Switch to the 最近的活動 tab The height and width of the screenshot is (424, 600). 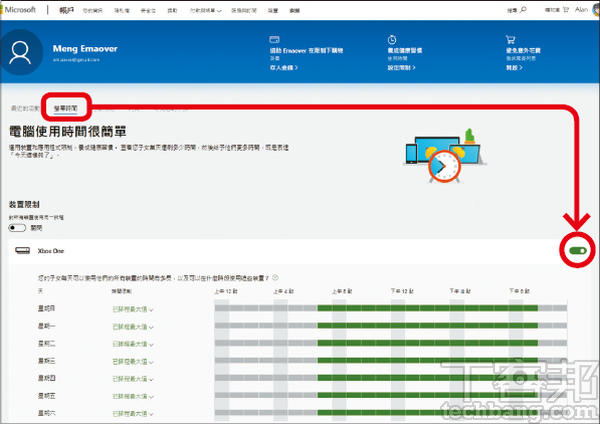[26, 108]
